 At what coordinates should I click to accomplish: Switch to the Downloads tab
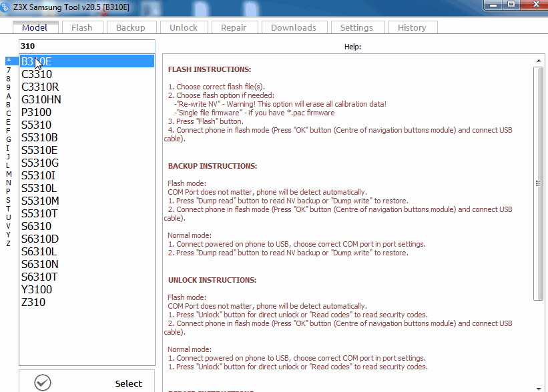(294, 27)
